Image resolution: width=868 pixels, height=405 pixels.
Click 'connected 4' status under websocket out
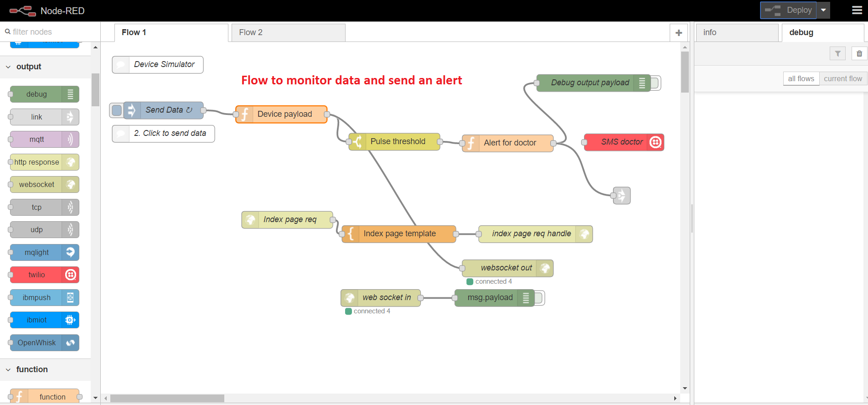(x=489, y=281)
